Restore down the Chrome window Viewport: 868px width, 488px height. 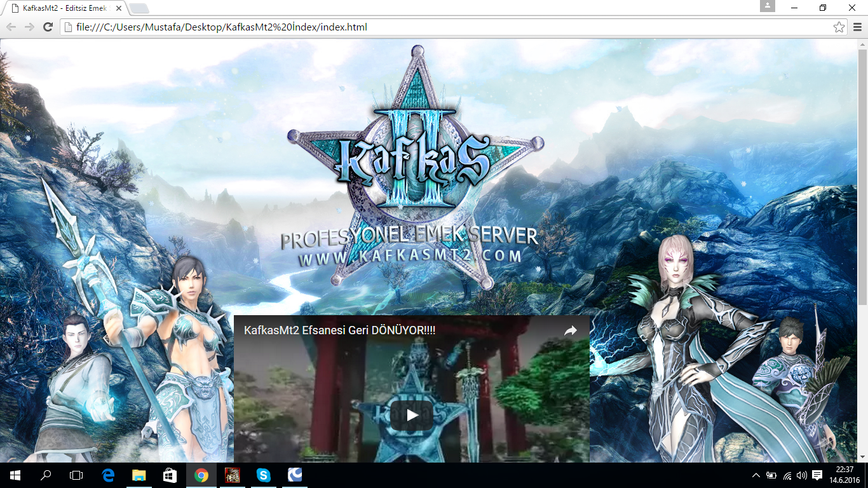tap(823, 8)
